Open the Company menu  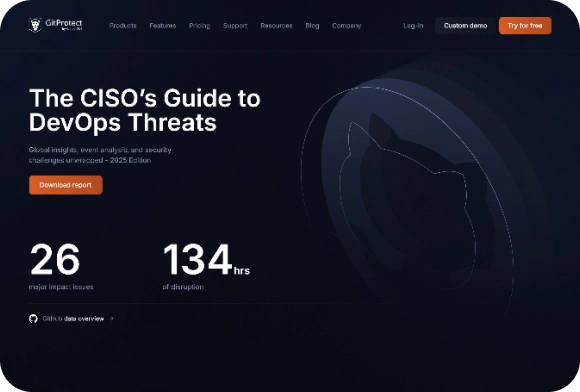(347, 26)
